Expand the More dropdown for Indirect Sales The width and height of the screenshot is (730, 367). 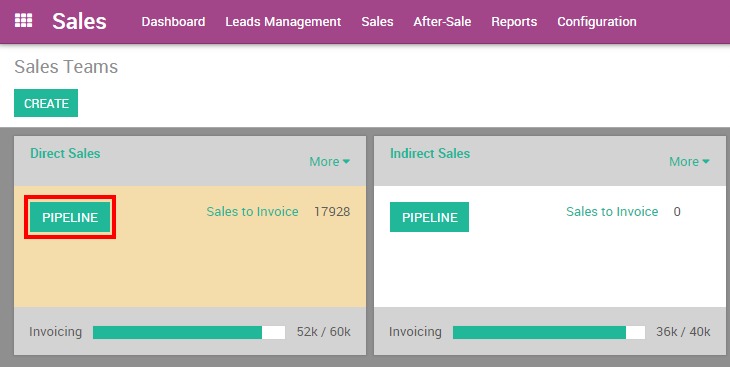click(x=689, y=162)
